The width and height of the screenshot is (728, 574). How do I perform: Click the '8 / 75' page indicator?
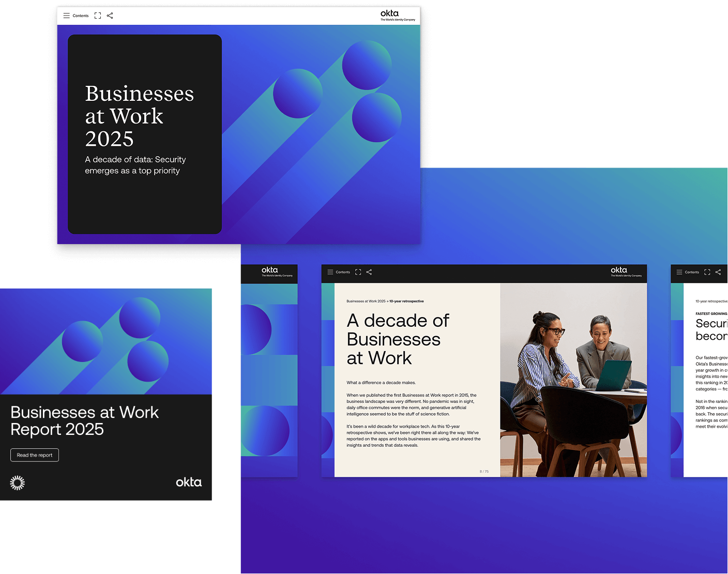tap(483, 471)
